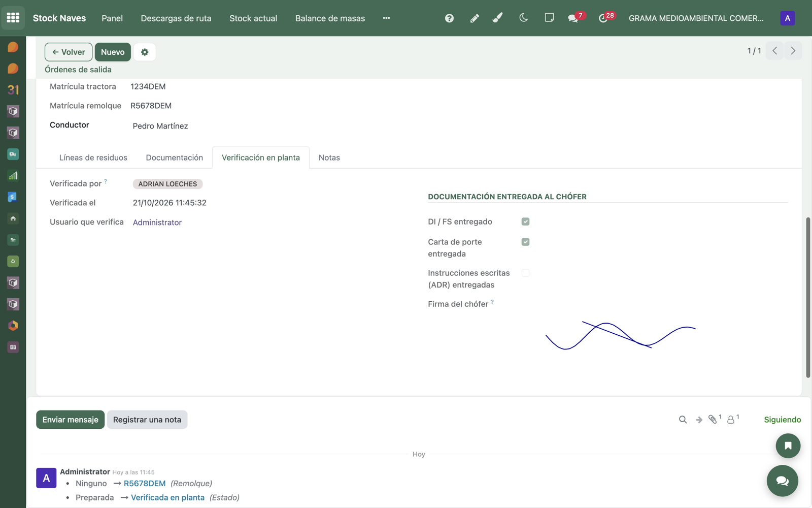
Task: Toggle Instrucciones escritas (ADR) entregadas checkbox
Action: (x=525, y=273)
